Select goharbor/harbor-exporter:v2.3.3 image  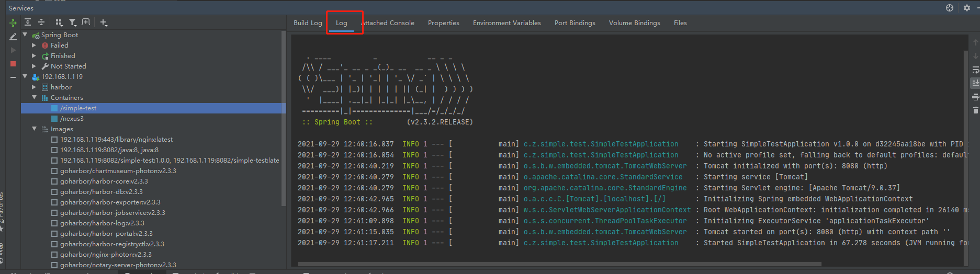pyautogui.click(x=110, y=202)
